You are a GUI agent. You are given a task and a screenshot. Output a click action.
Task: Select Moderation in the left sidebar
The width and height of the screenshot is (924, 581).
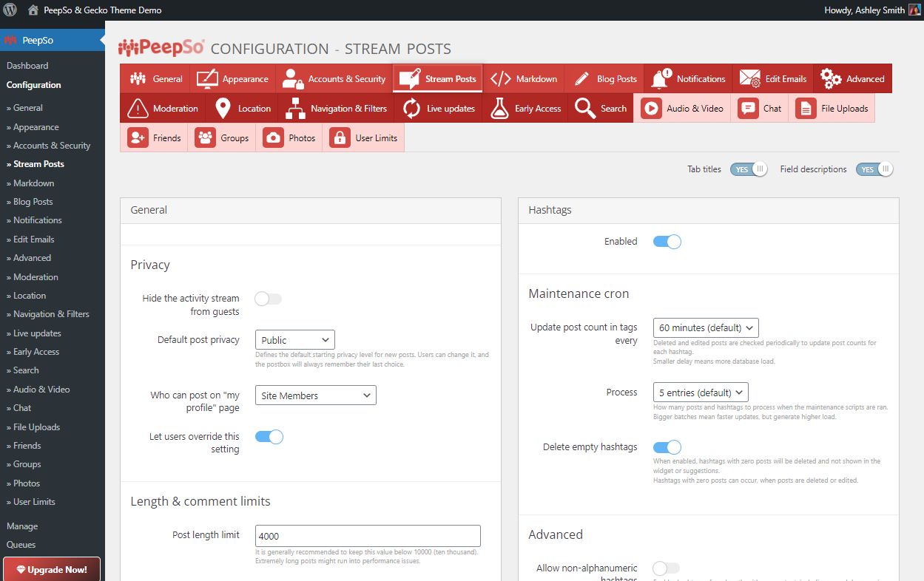click(36, 276)
